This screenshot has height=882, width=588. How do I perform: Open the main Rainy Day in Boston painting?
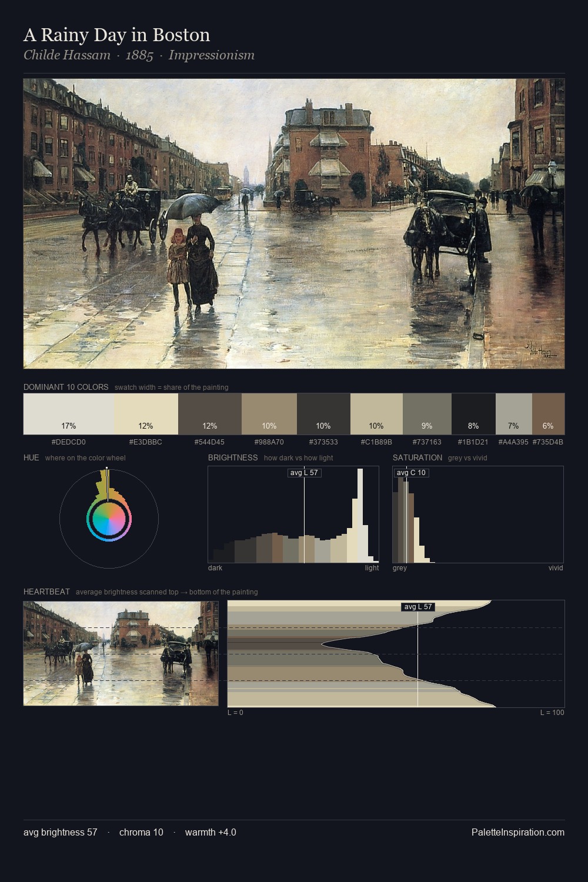(294, 223)
